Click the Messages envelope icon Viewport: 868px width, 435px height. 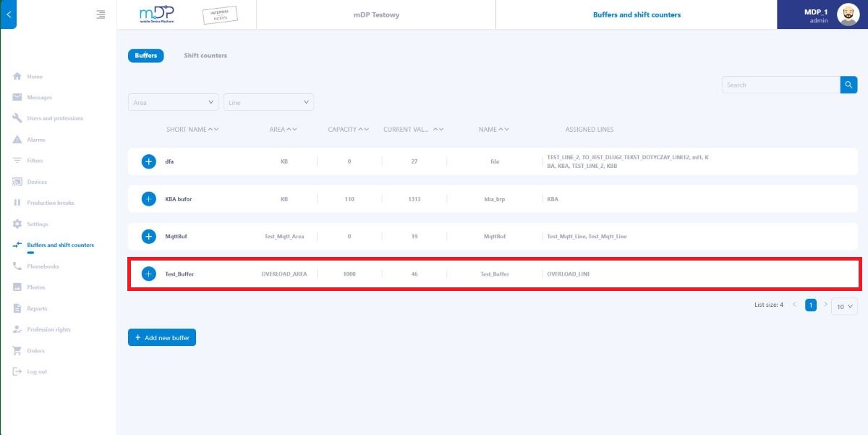pos(17,98)
